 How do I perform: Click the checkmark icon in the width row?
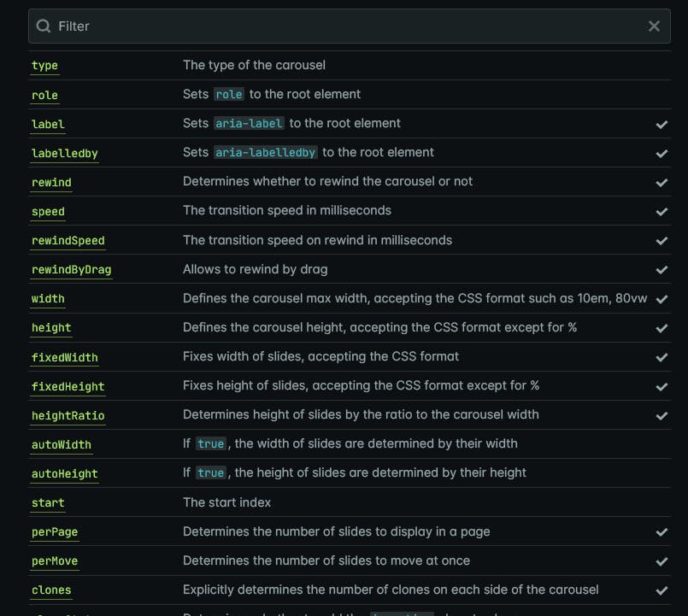pyautogui.click(x=662, y=300)
